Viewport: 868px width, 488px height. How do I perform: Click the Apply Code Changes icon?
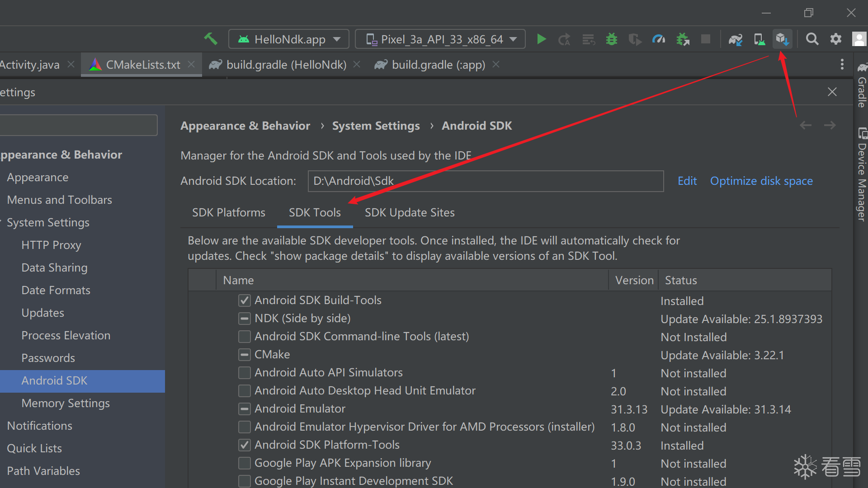coord(588,39)
